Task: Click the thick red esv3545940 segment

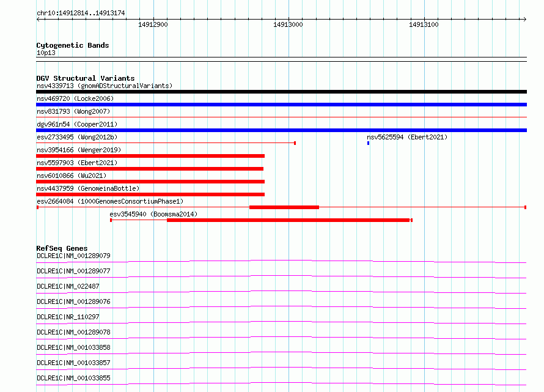Action: [289, 220]
